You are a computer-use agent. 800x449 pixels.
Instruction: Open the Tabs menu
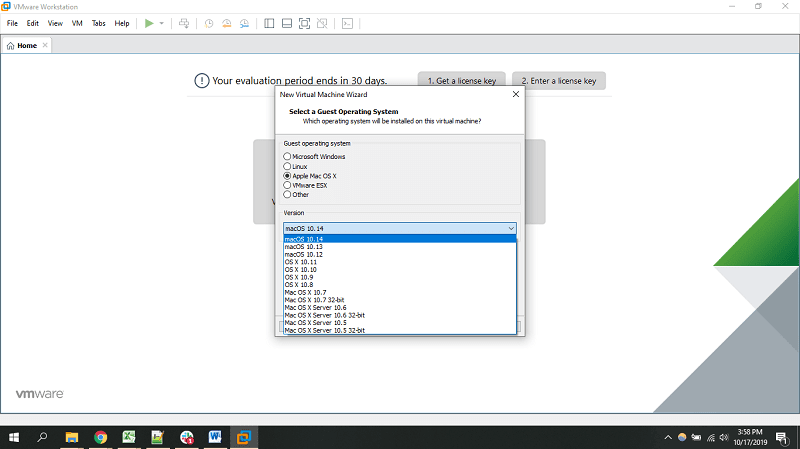pos(98,23)
